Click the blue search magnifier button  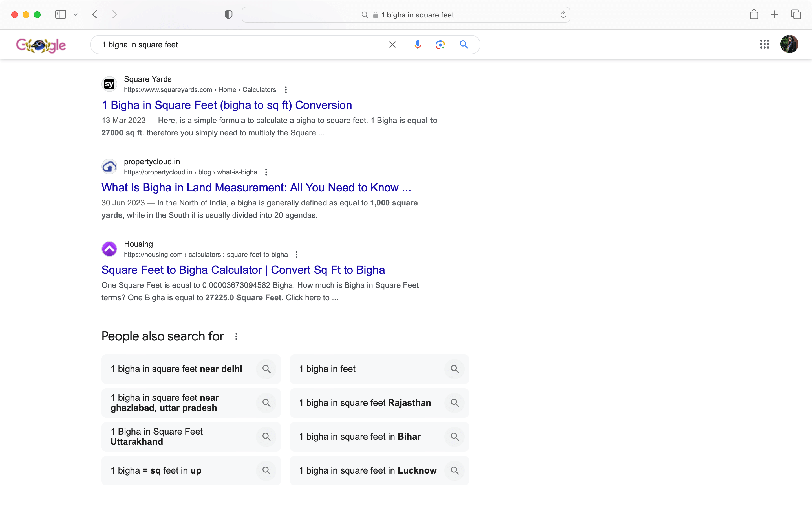(x=464, y=44)
